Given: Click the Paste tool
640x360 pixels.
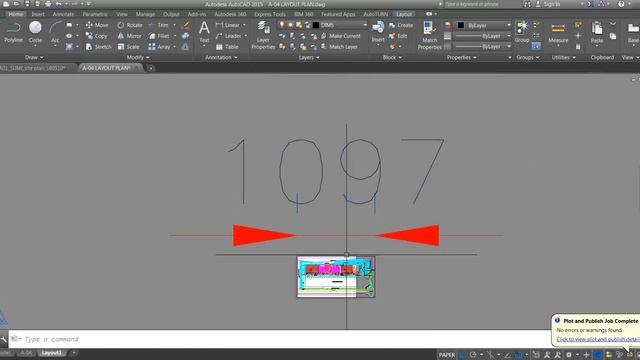Looking at the screenshot, I should point(597,33).
